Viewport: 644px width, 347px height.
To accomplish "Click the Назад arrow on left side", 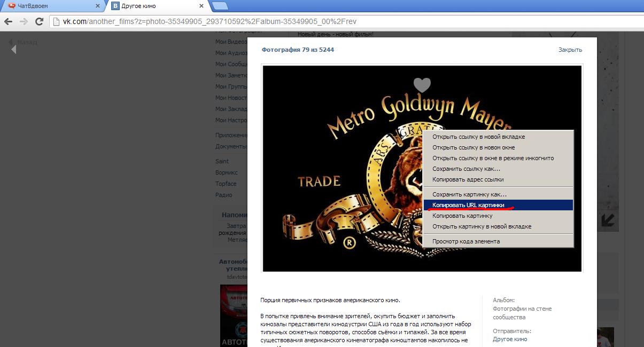I will point(13,49).
